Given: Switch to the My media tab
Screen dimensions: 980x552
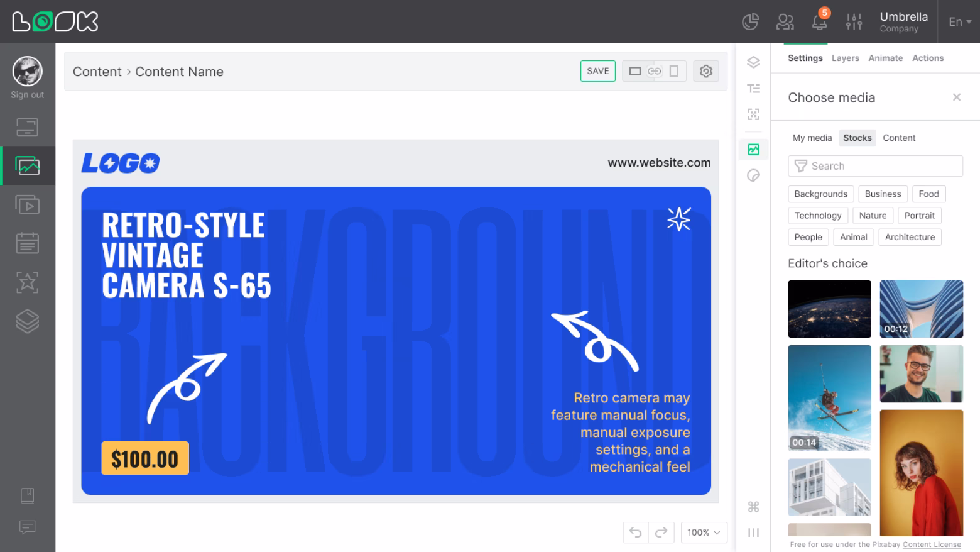Looking at the screenshot, I should pyautogui.click(x=812, y=138).
